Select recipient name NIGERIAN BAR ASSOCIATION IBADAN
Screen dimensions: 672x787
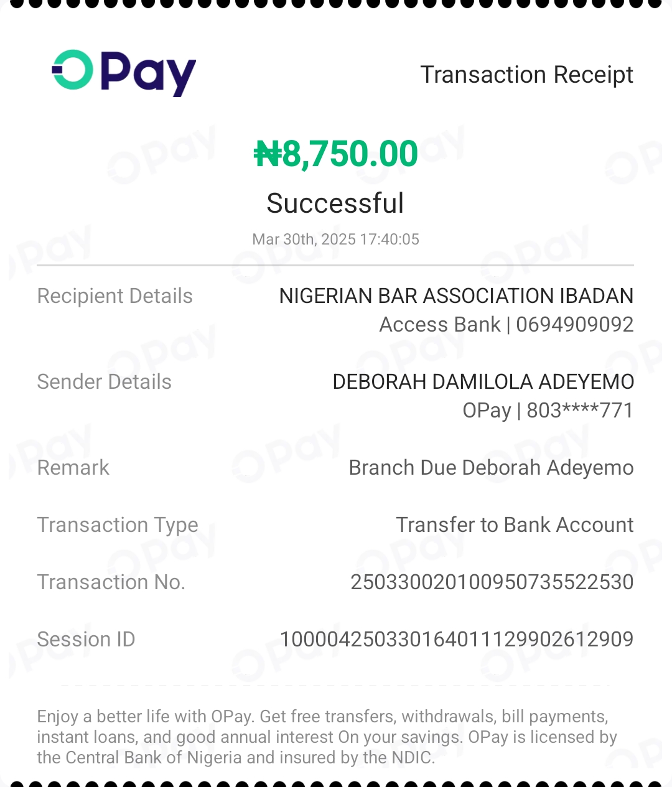456,296
